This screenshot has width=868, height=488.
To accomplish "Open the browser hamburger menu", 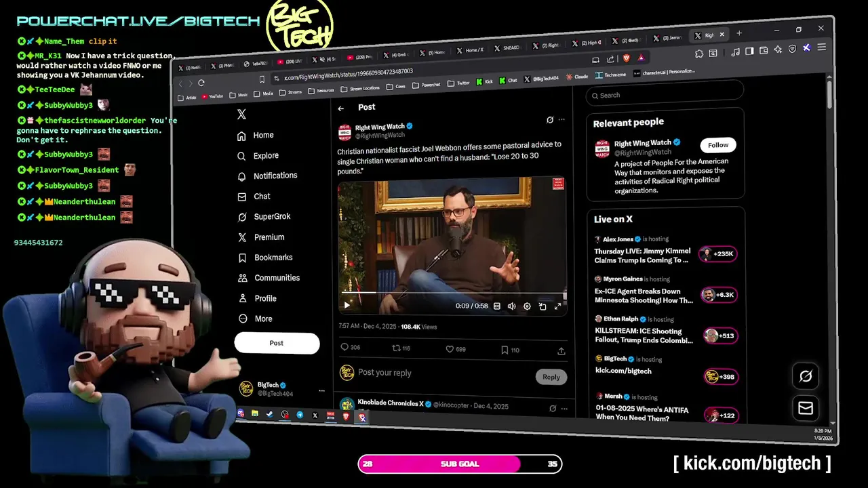I will [x=821, y=47].
